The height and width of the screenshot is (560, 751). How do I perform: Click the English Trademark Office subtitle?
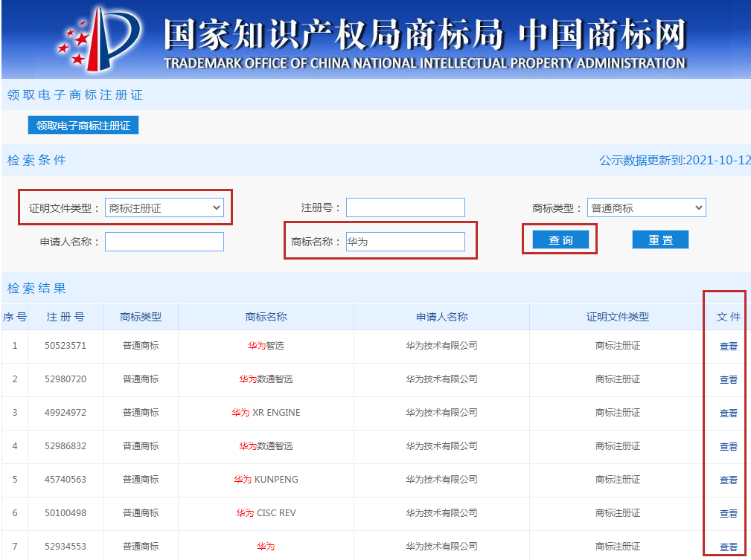coord(425,63)
